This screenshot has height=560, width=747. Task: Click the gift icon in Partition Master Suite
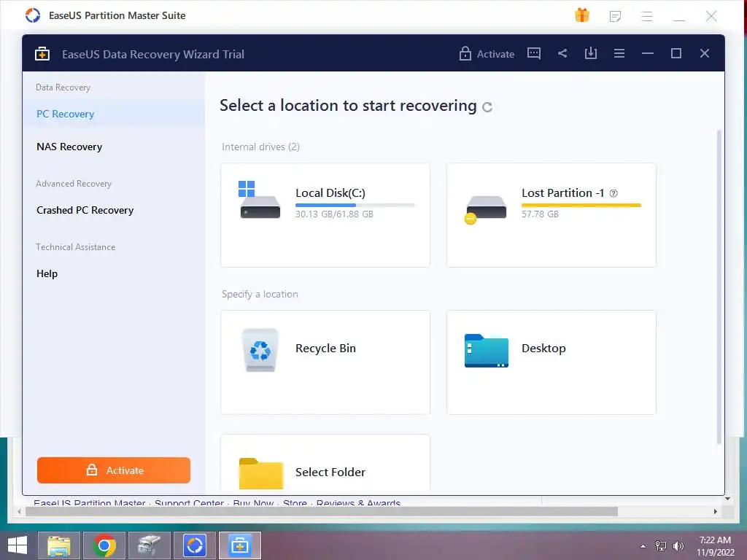coord(581,15)
